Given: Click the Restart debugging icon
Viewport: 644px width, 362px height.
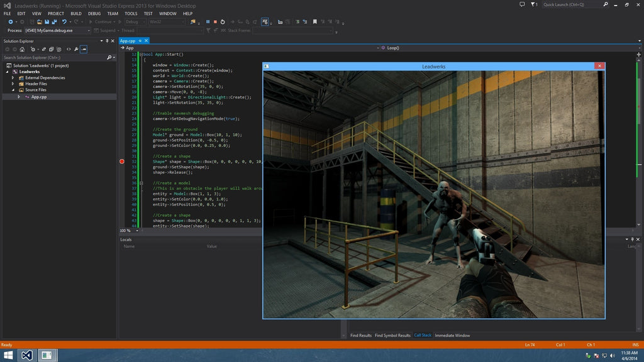Looking at the screenshot, I should pos(223,22).
